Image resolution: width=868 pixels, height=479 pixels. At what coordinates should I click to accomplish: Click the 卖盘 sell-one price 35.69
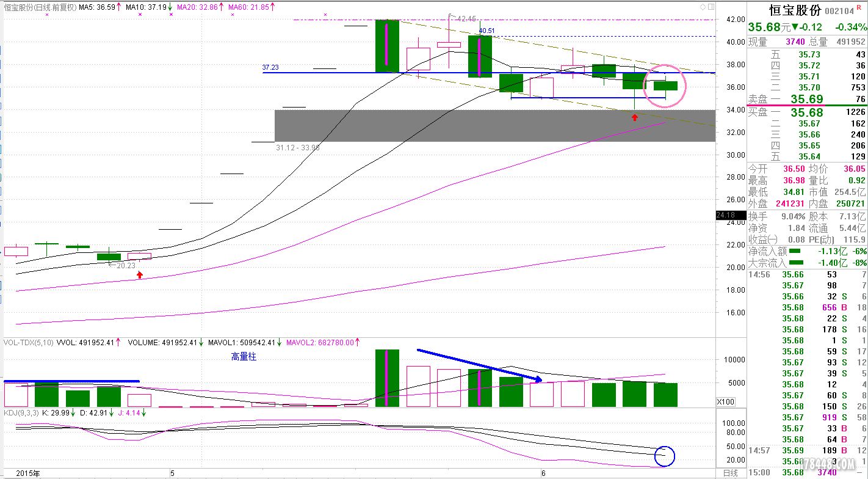coord(807,99)
